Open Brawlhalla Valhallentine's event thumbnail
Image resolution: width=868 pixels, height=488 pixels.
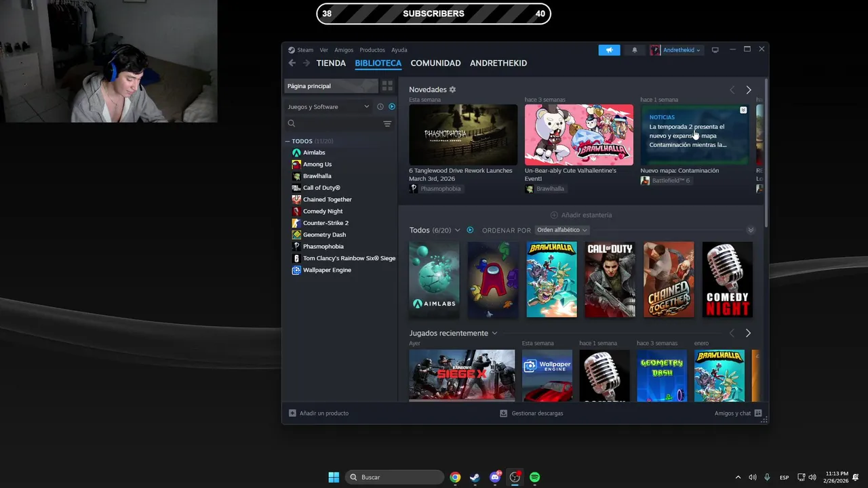(579, 135)
